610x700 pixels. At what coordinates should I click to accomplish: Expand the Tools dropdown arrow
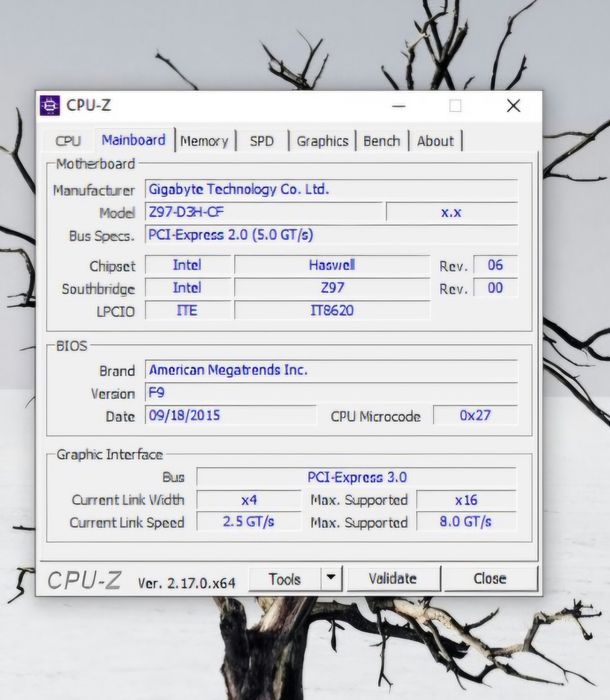click(331, 578)
